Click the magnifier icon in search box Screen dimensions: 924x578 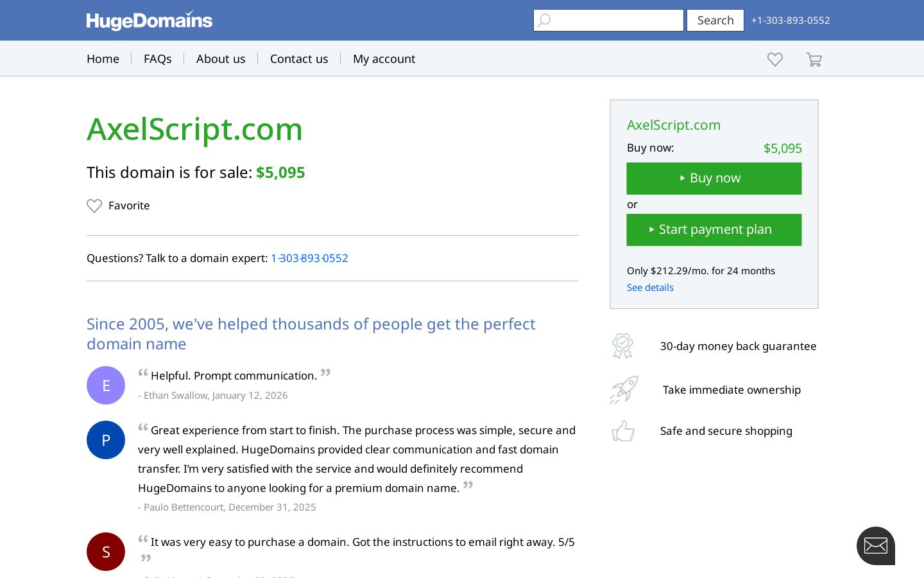(544, 21)
